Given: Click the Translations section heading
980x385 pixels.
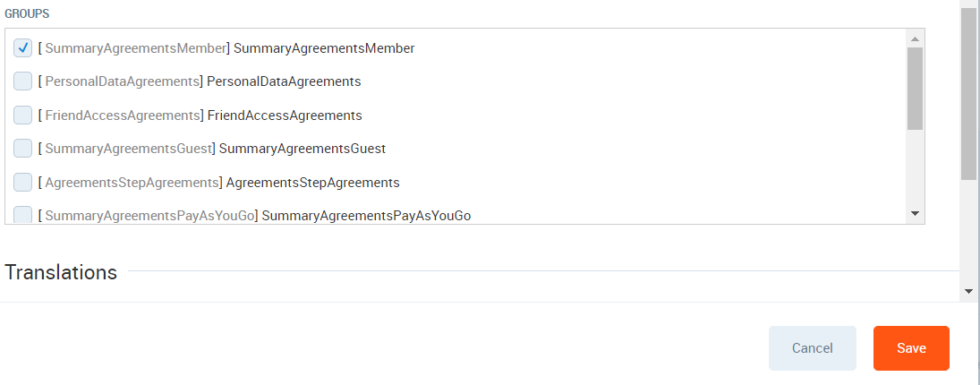Looking at the screenshot, I should coord(61,272).
